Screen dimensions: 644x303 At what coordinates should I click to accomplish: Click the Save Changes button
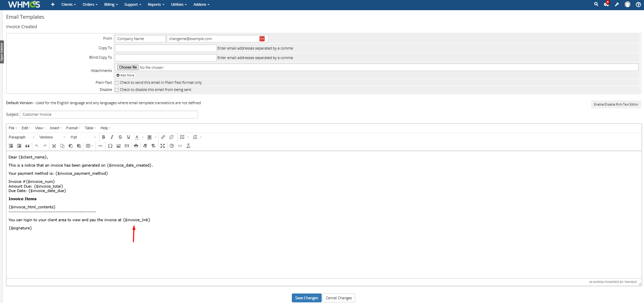click(306, 298)
